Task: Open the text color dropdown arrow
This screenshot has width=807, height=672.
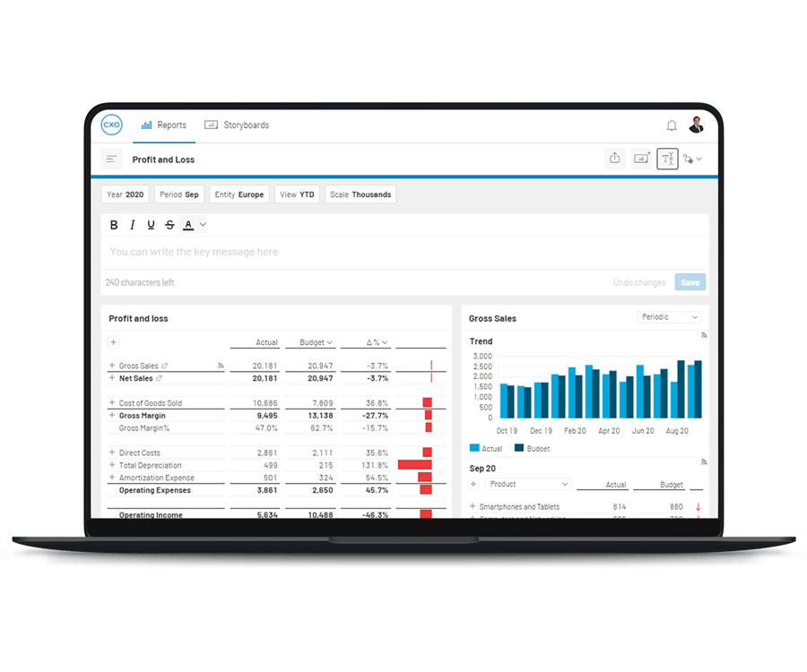Action: 203,225
